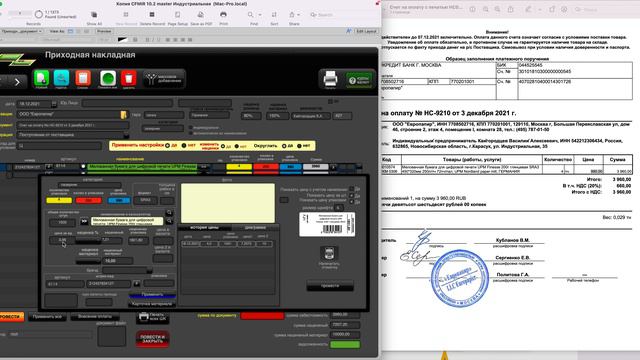The image size is (640, 360).
Task: Click Preview mode button
Action: pyautogui.click(x=104, y=31)
